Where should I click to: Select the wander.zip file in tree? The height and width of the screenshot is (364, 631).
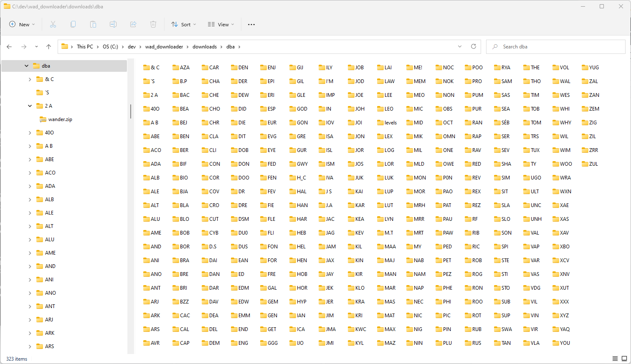[56, 119]
